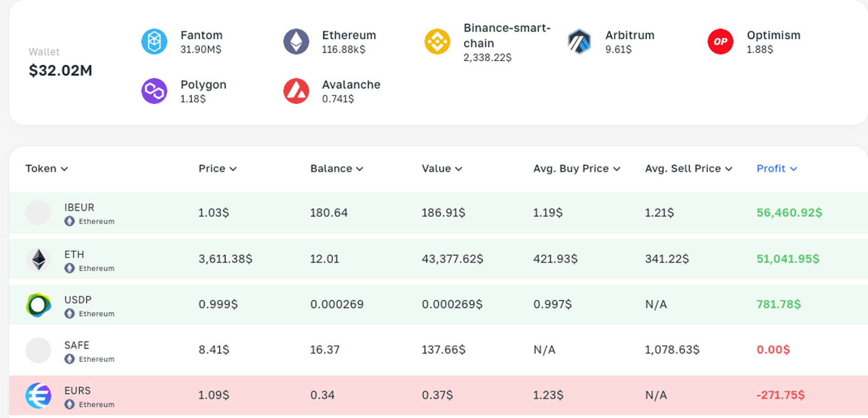Click the Ethereum chain diamond icon
This screenshot has height=418, width=868.
coord(296,42)
